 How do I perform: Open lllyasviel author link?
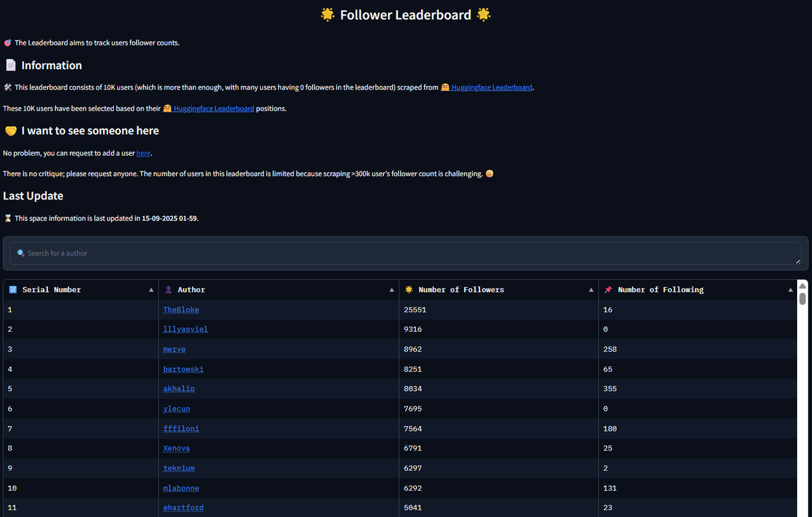tap(185, 329)
